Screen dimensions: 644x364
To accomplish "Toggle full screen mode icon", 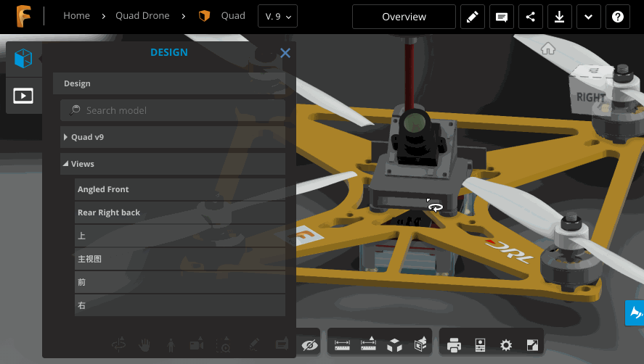I will coord(532,345).
